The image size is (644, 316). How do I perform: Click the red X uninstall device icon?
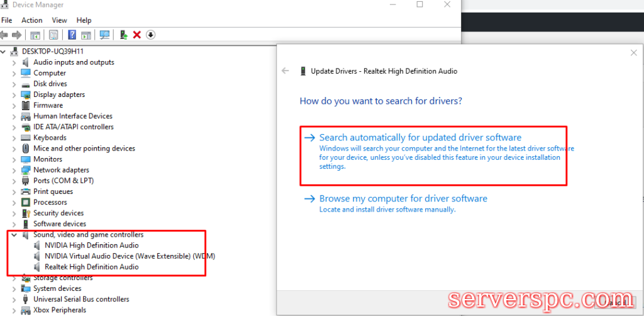tap(137, 35)
